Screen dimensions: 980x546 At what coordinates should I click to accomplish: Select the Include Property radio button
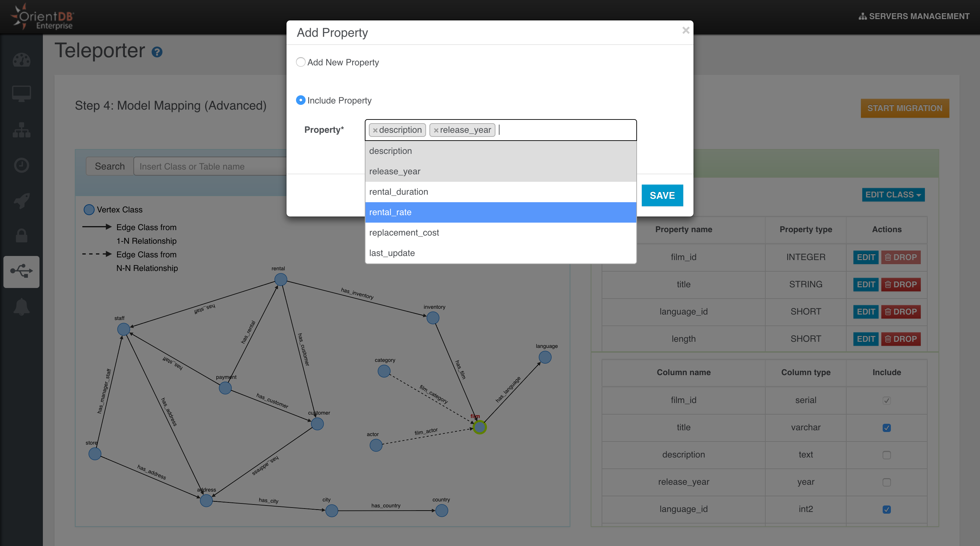[300, 100]
